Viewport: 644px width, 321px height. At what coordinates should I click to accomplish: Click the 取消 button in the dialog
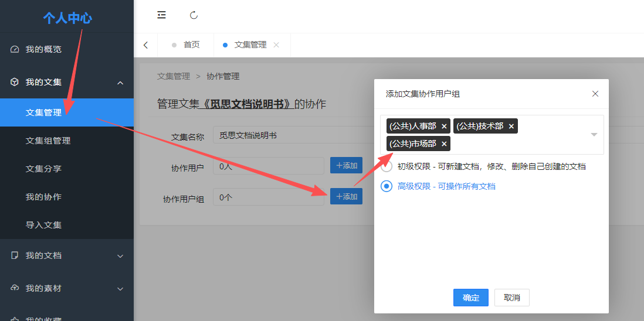[x=511, y=298]
